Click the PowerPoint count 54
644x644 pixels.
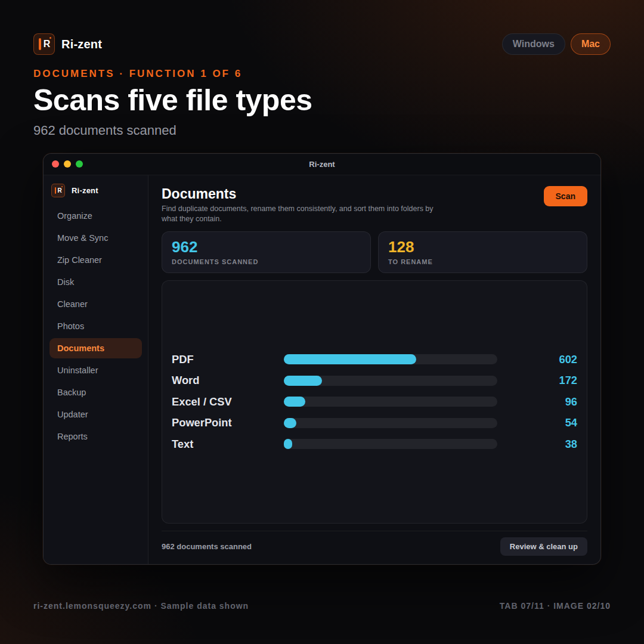tap(571, 423)
